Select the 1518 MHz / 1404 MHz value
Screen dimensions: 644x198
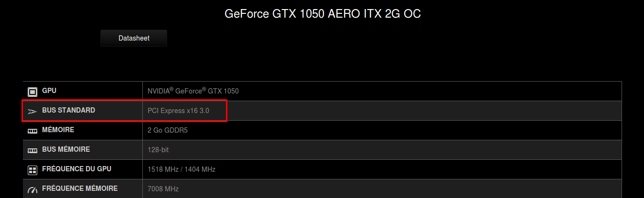coord(182,169)
